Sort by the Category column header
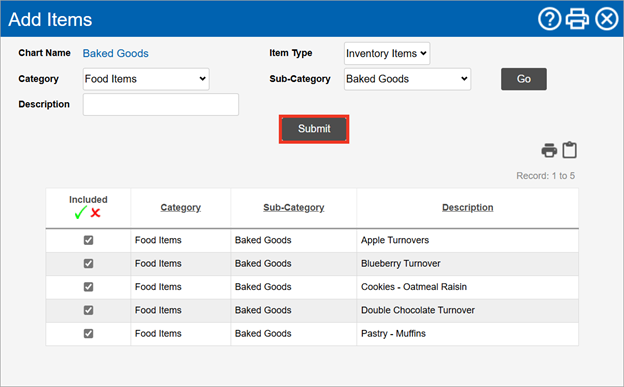The height and width of the screenshot is (387, 624). (x=181, y=207)
